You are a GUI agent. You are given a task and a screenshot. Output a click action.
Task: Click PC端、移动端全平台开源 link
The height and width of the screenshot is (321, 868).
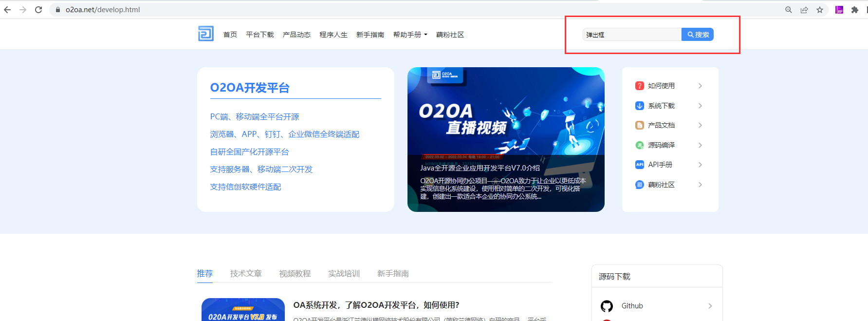click(255, 117)
